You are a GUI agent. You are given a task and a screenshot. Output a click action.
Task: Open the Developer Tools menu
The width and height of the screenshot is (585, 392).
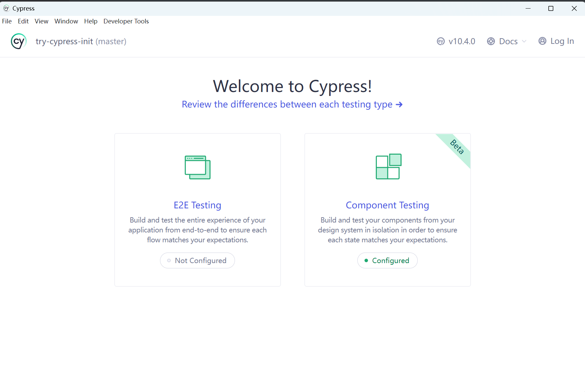(126, 21)
